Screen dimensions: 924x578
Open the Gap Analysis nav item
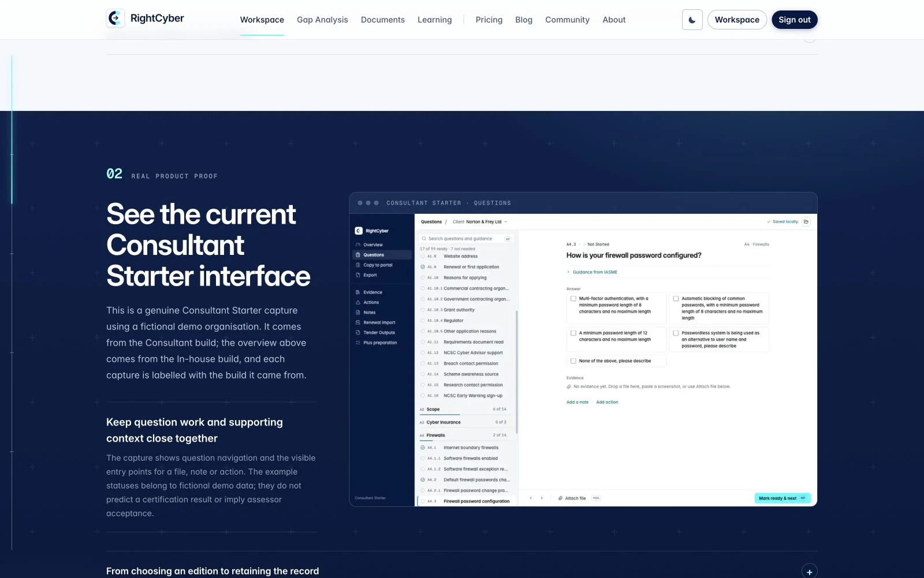click(322, 20)
